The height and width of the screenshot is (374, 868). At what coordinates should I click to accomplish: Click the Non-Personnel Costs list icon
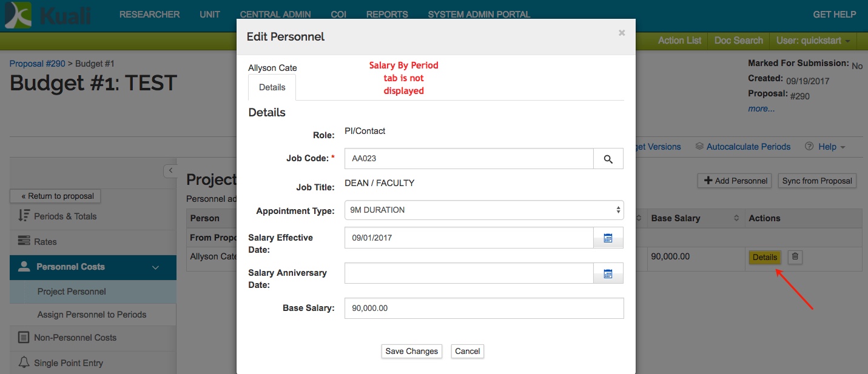(24, 338)
